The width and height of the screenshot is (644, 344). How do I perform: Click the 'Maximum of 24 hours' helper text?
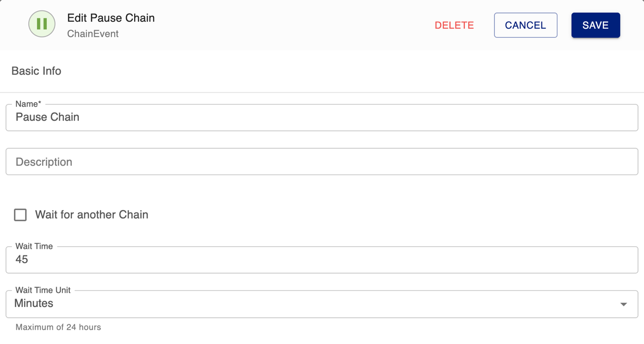58,327
